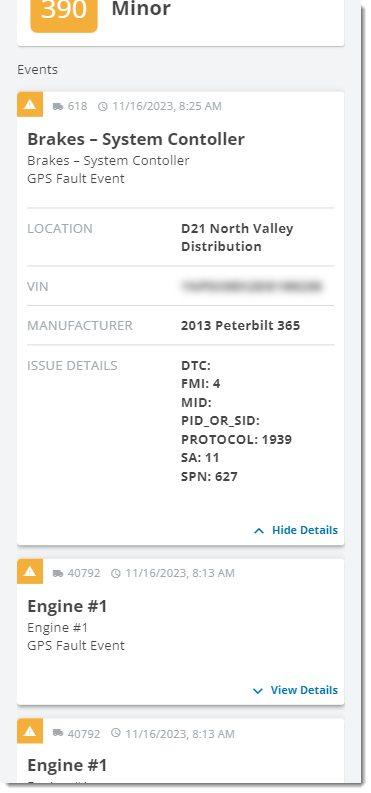Click the 390 minor score badge
Viewport: 371px width, 793px height.
pyautogui.click(x=64, y=14)
